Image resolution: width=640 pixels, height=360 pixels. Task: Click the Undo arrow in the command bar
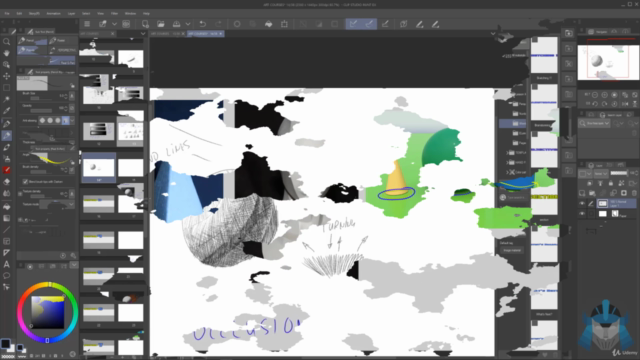point(202,24)
